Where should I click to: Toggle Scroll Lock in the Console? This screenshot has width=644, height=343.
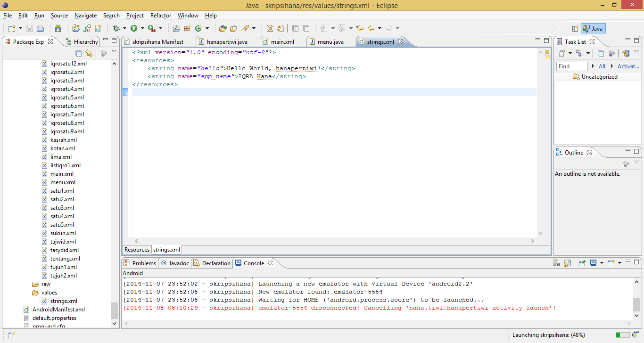(567, 263)
